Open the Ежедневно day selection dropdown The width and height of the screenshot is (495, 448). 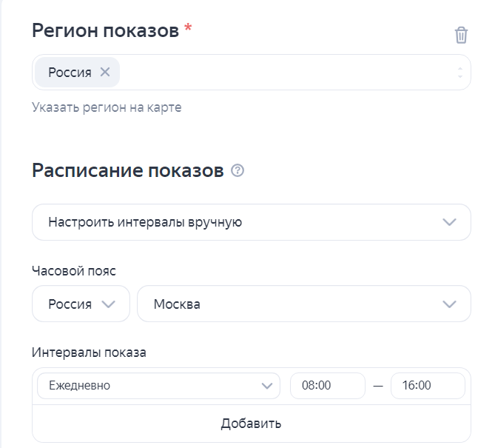click(x=148, y=385)
